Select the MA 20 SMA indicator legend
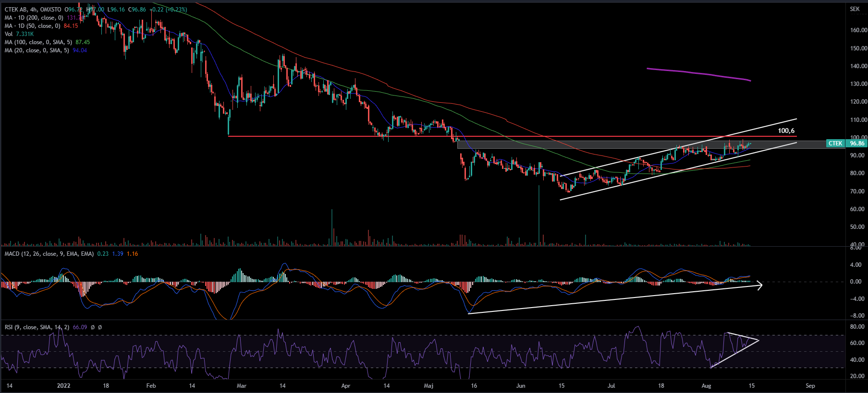The width and height of the screenshot is (868, 393). pyautogui.click(x=37, y=50)
